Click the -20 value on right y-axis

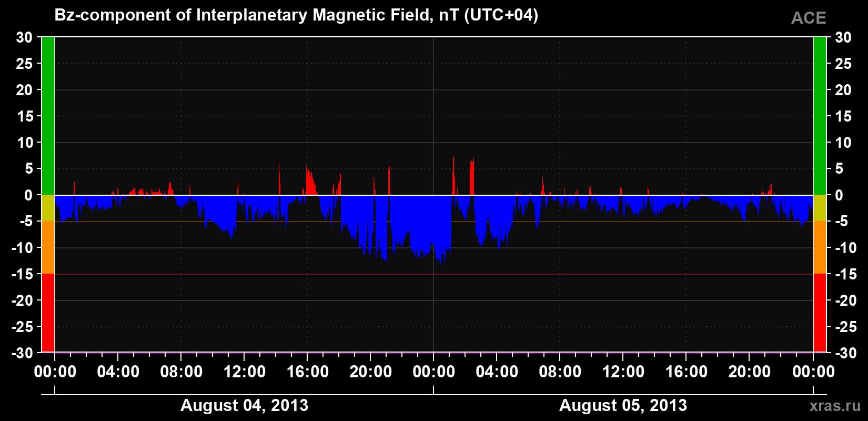pyautogui.click(x=846, y=300)
